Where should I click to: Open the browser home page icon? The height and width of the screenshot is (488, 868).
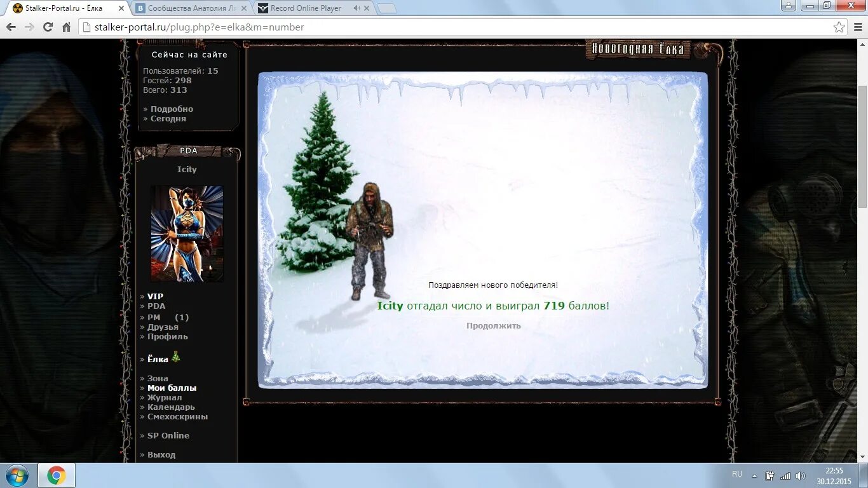point(66,27)
